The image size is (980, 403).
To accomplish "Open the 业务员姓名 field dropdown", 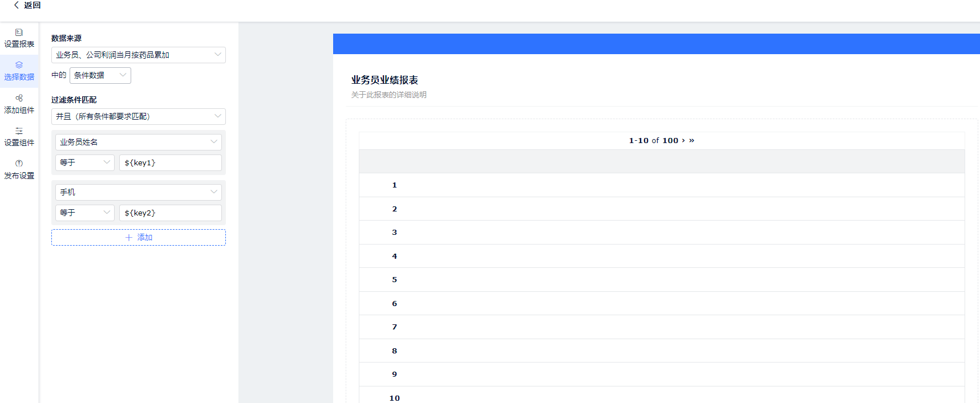I will [138, 142].
